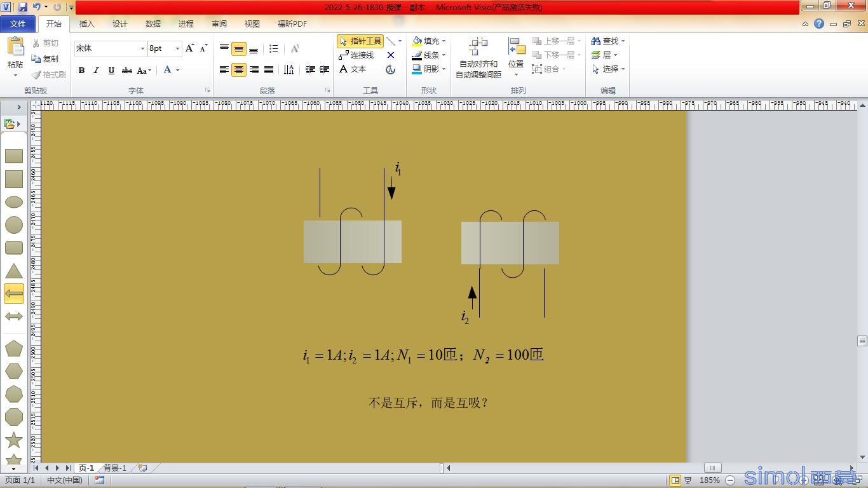
Task: Click the insert new page tab icon
Action: coord(142,468)
